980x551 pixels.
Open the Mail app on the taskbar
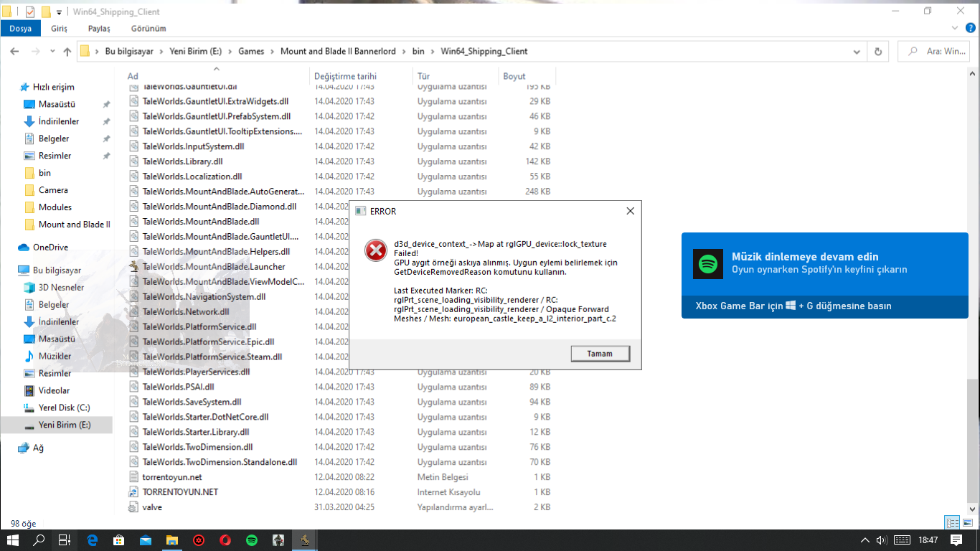[146, 540]
